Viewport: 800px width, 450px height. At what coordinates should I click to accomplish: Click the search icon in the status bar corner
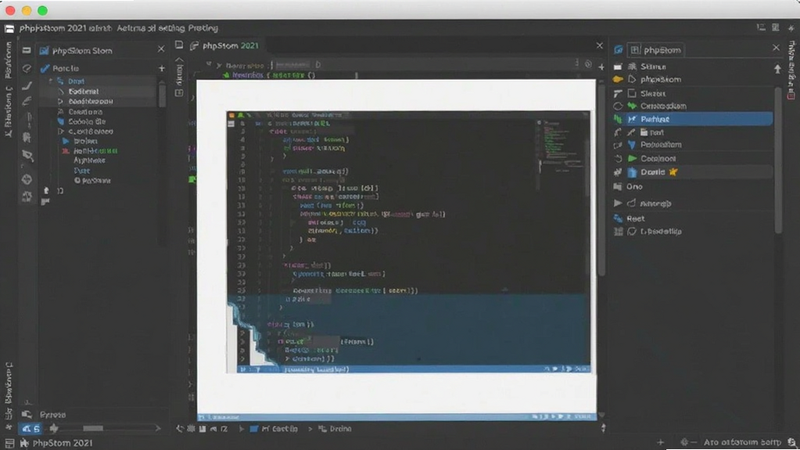click(791, 442)
